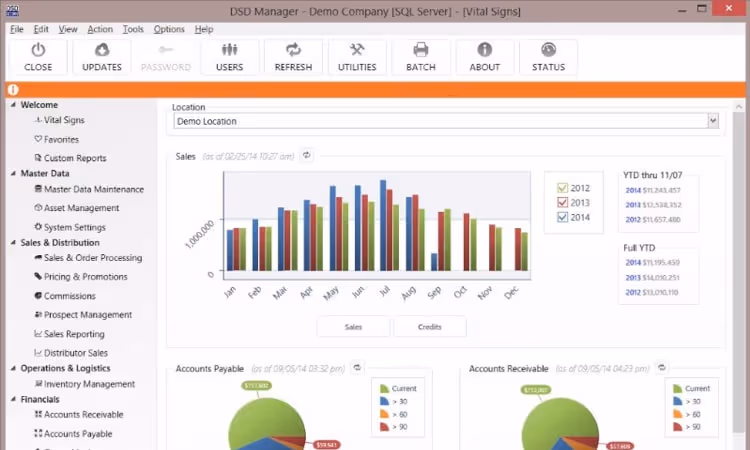The image size is (750, 450).
Task: Click the PASSWORD key toolbar icon
Action: tap(165, 57)
